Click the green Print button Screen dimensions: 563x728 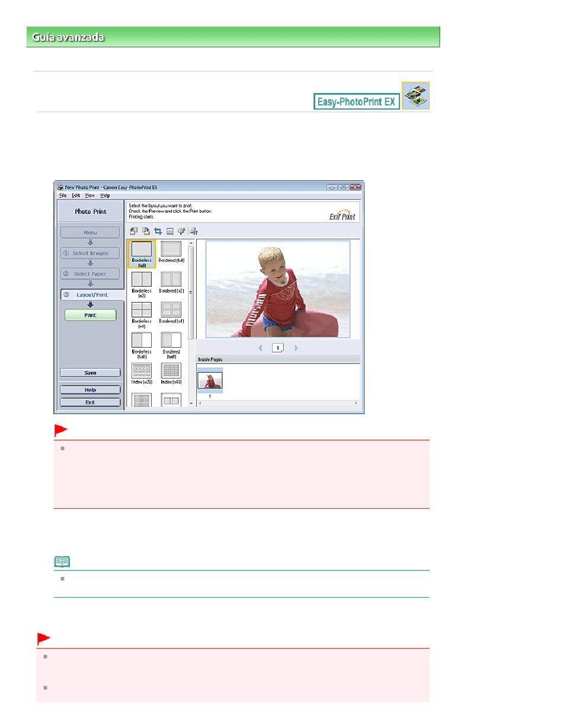pyautogui.click(x=91, y=315)
